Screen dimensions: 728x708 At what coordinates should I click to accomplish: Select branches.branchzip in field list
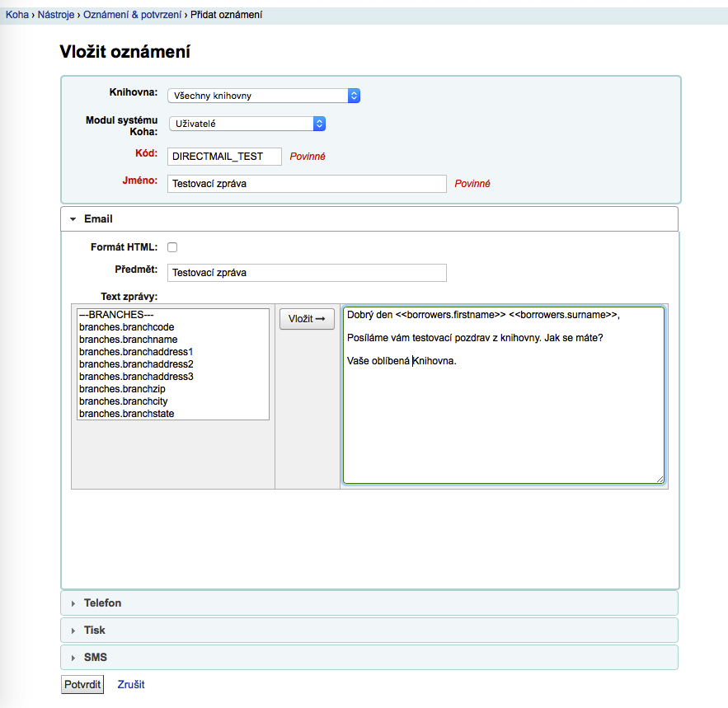172,389
